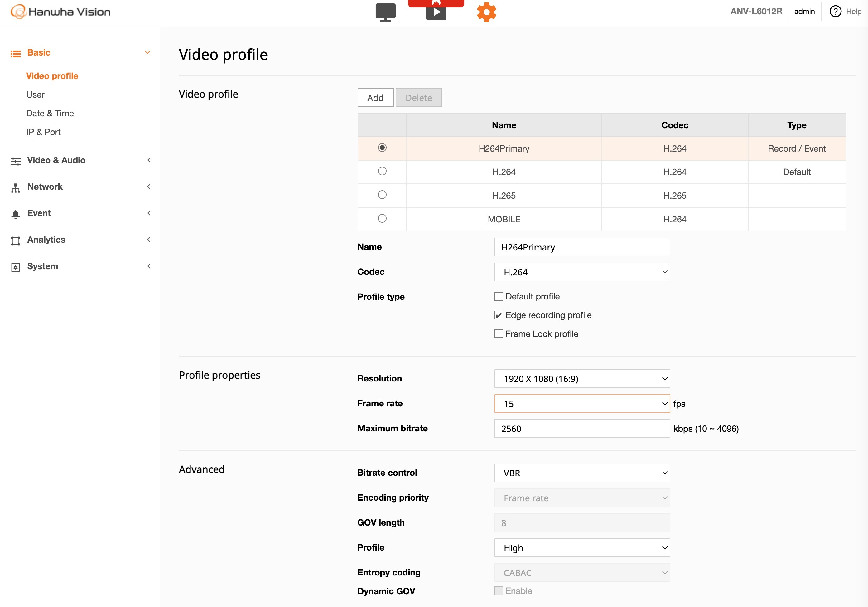Screen dimensions: 868x607
Task: Open the Video & Audio sliders icon
Action: pos(16,160)
